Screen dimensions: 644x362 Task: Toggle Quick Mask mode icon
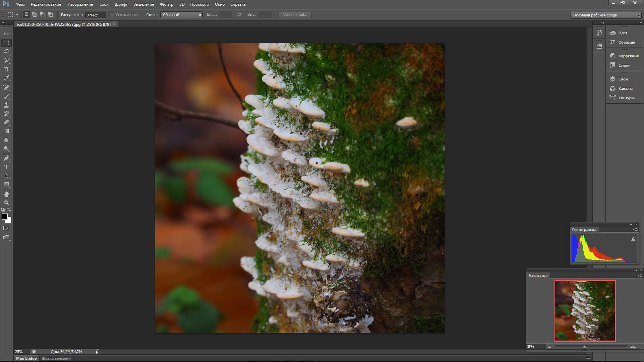point(6,228)
